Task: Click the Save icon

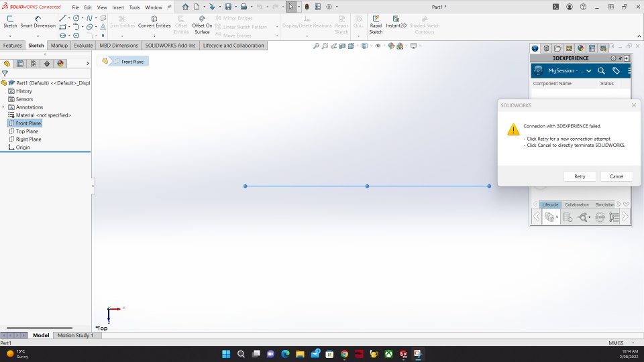Action: [228, 7]
